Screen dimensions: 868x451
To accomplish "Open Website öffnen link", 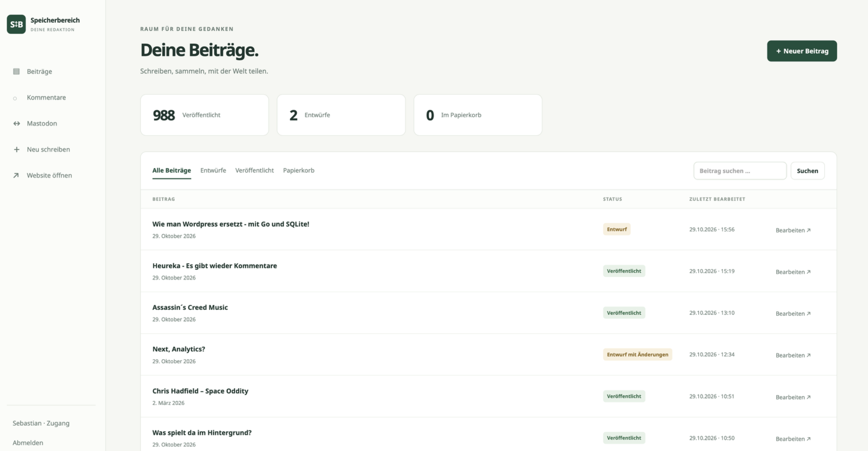I will pyautogui.click(x=49, y=175).
